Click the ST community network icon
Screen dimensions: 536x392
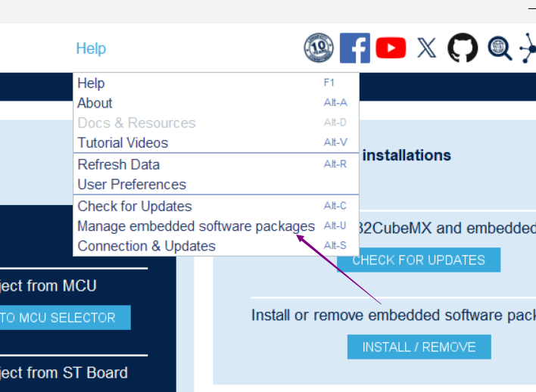(x=528, y=48)
